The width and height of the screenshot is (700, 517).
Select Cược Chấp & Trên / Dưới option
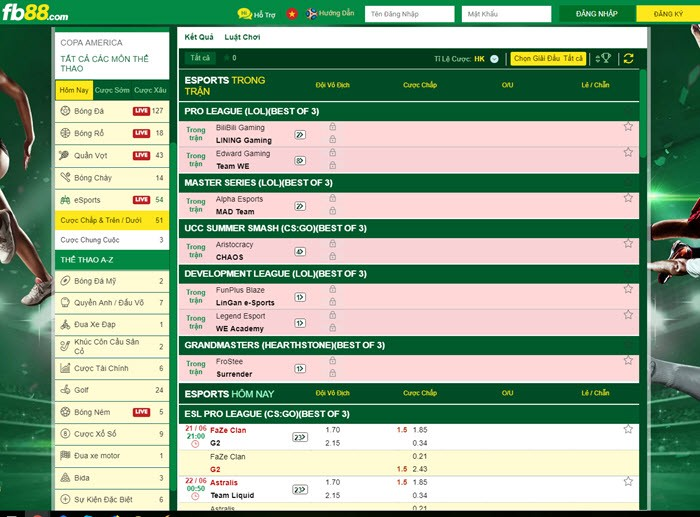click(x=112, y=220)
